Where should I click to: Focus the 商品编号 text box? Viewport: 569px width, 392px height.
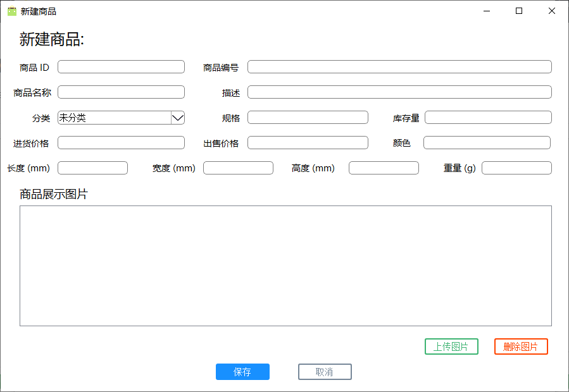tap(399, 67)
